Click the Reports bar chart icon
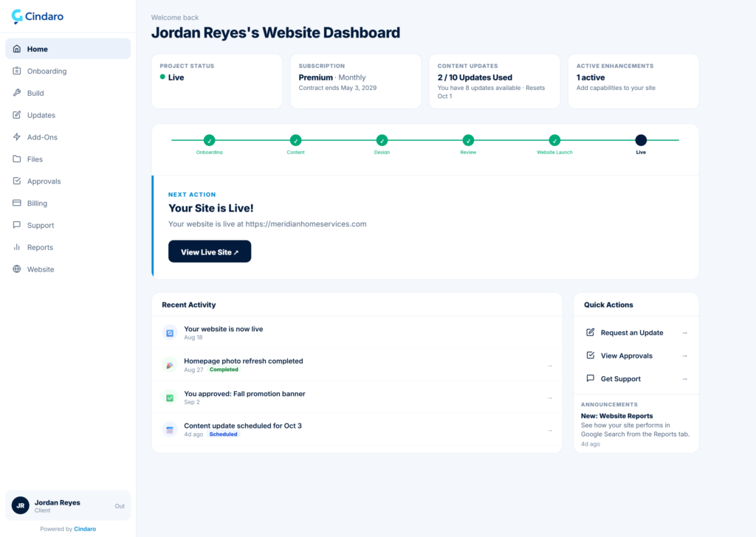Viewport: 756px width, 537px height. click(17, 247)
